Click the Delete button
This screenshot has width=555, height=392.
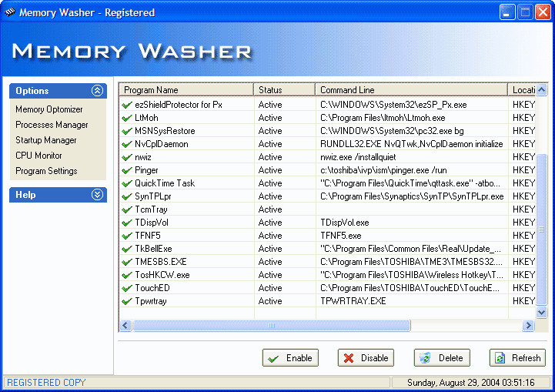coord(442,358)
